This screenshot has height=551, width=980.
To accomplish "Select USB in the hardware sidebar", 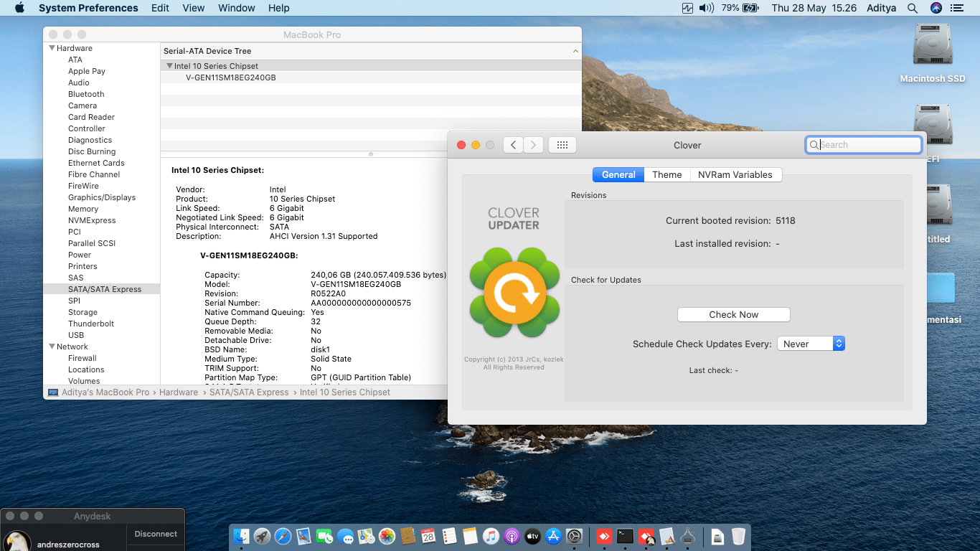I will click(x=76, y=335).
